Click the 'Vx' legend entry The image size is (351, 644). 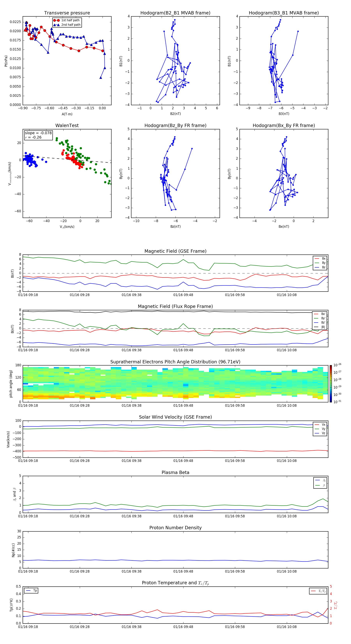[320, 424]
